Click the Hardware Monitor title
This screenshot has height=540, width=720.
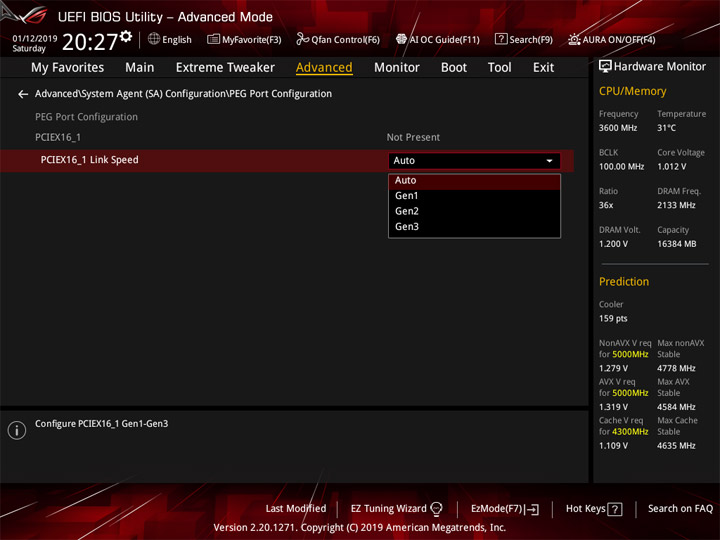pyautogui.click(x=660, y=67)
